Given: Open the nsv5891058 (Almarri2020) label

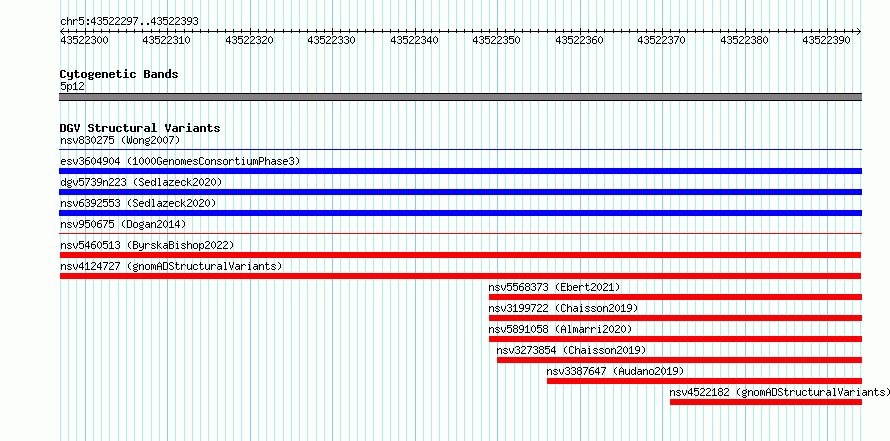Looking at the screenshot, I should [x=560, y=329].
